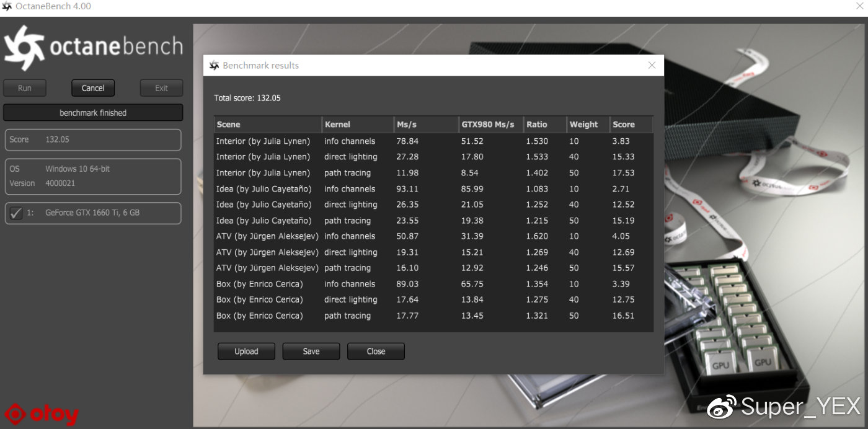Click the GTX980 Ms/s column header
Screen dimensions: 868x429
coord(490,124)
